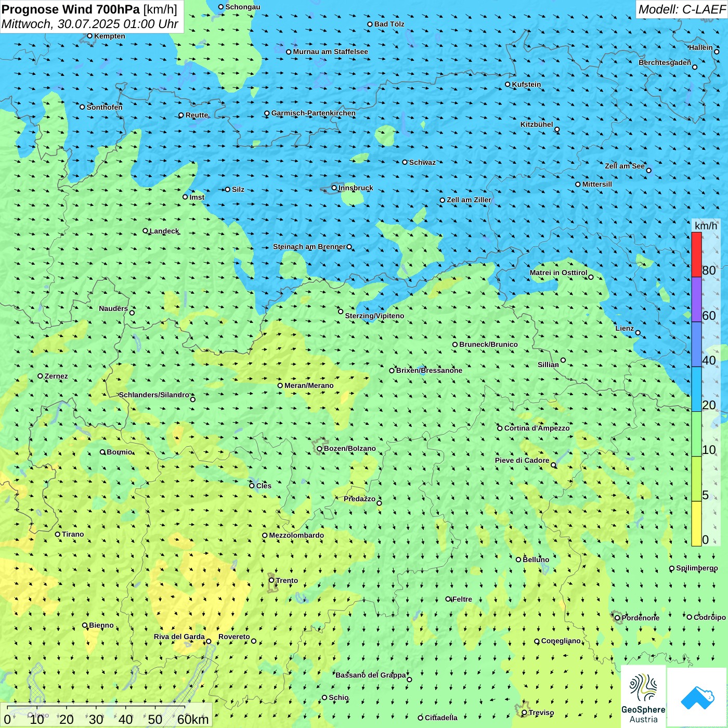
Task: Click the Sterzing/Vipiteno label
Action: (374, 316)
